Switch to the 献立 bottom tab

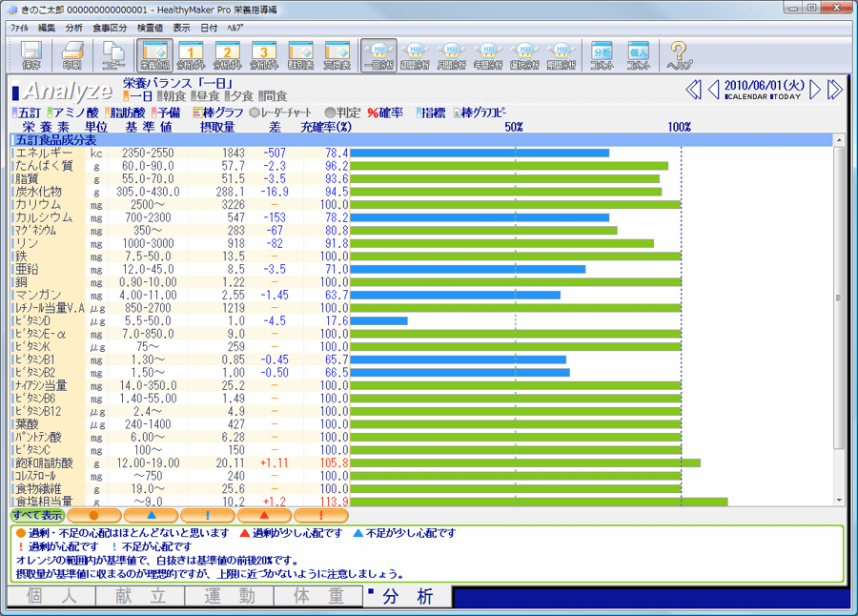[141, 596]
